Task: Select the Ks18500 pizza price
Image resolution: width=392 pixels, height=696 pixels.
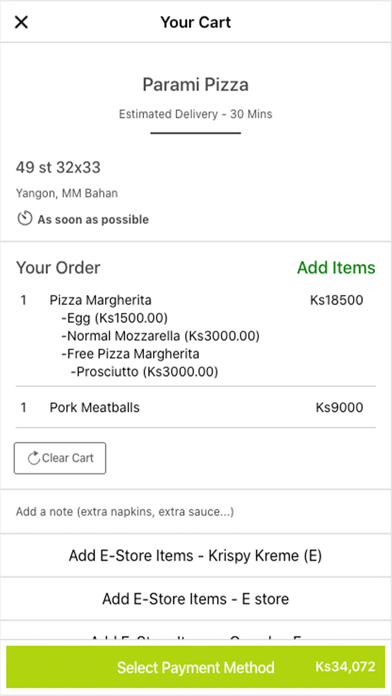Action: (337, 301)
